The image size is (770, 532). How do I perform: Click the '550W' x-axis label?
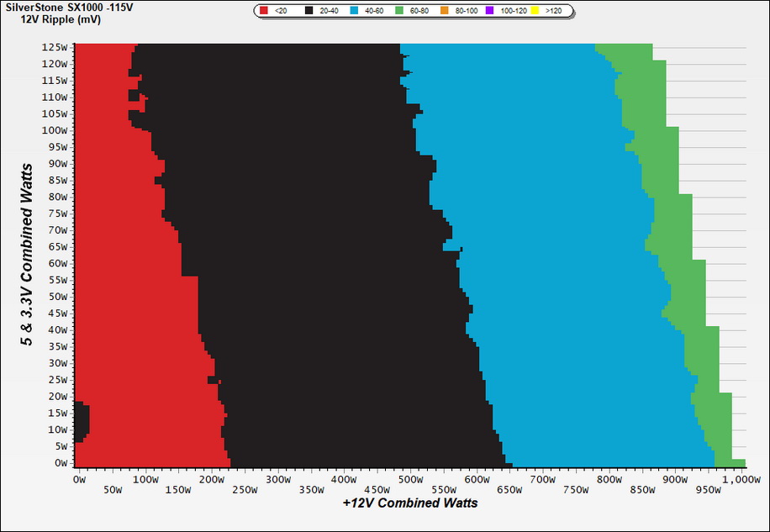444,490
